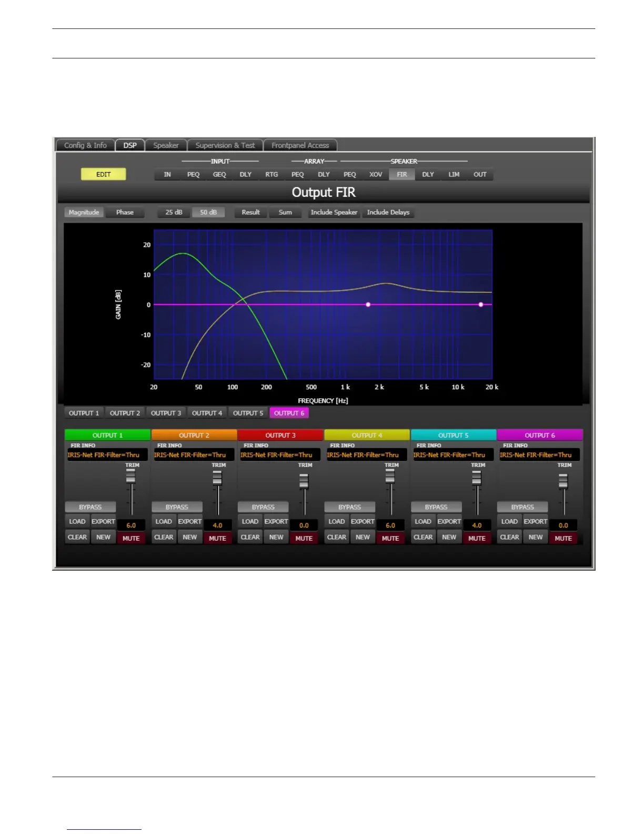The width and height of the screenshot is (644, 834).
Task: Mute OUTPUT 1
Action: (x=131, y=538)
